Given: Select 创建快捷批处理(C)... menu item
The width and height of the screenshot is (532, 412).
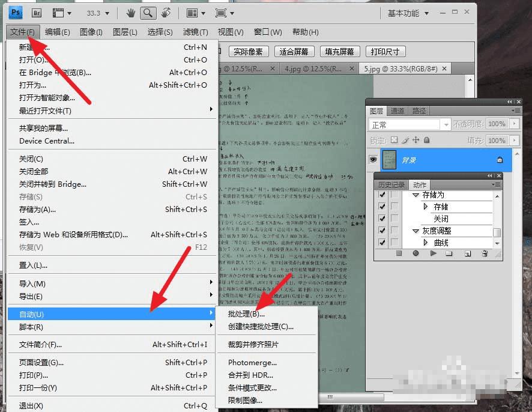Looking at the screenshot, I should pos(261,327).
